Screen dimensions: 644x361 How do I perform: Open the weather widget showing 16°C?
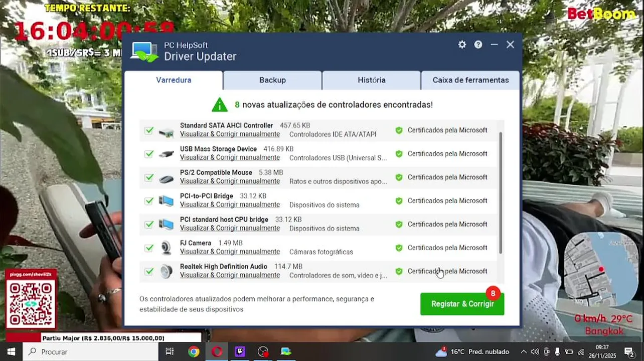pos(472,351)
